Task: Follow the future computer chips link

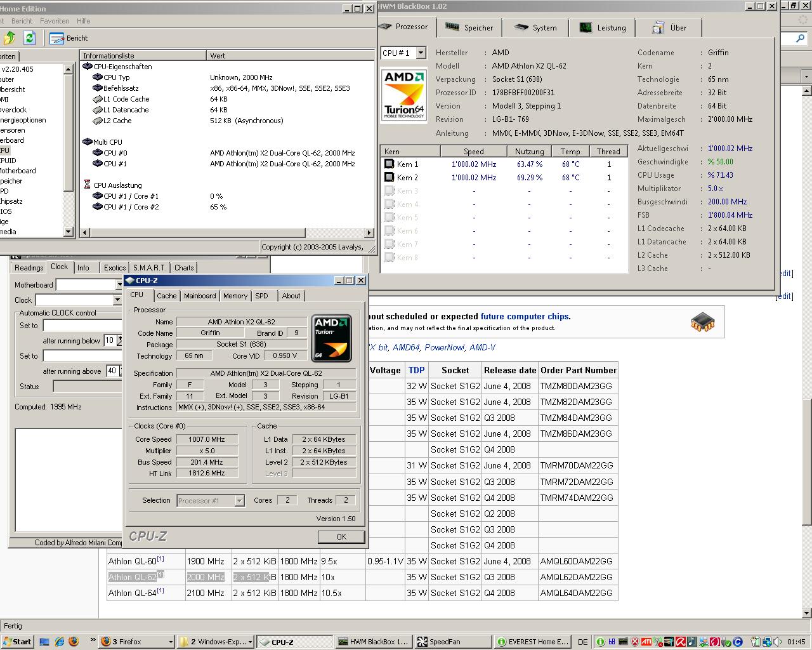Action: pos(525,316)
